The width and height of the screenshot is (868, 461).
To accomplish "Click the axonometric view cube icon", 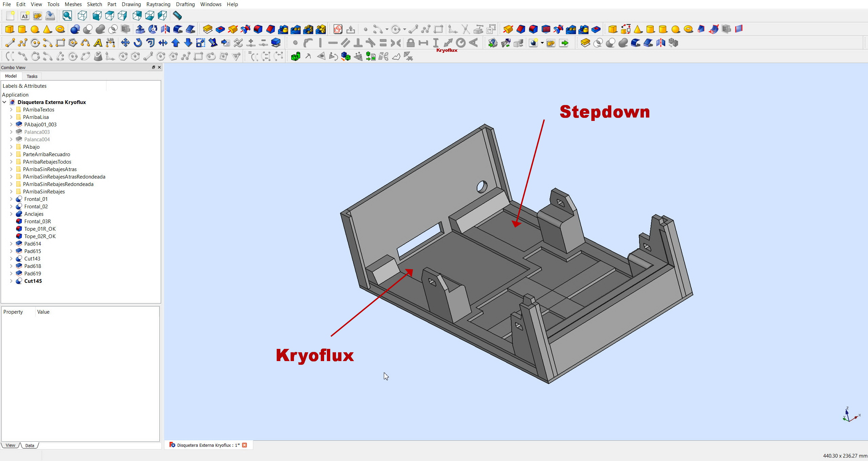I will coord(82,16).
